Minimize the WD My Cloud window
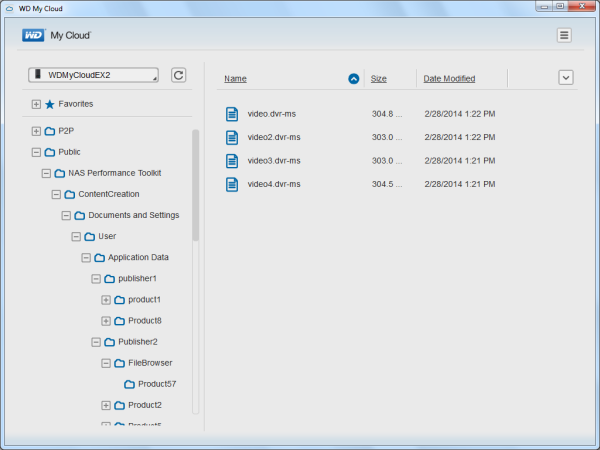This screenshot has width=600, height=450. [544, 7]
